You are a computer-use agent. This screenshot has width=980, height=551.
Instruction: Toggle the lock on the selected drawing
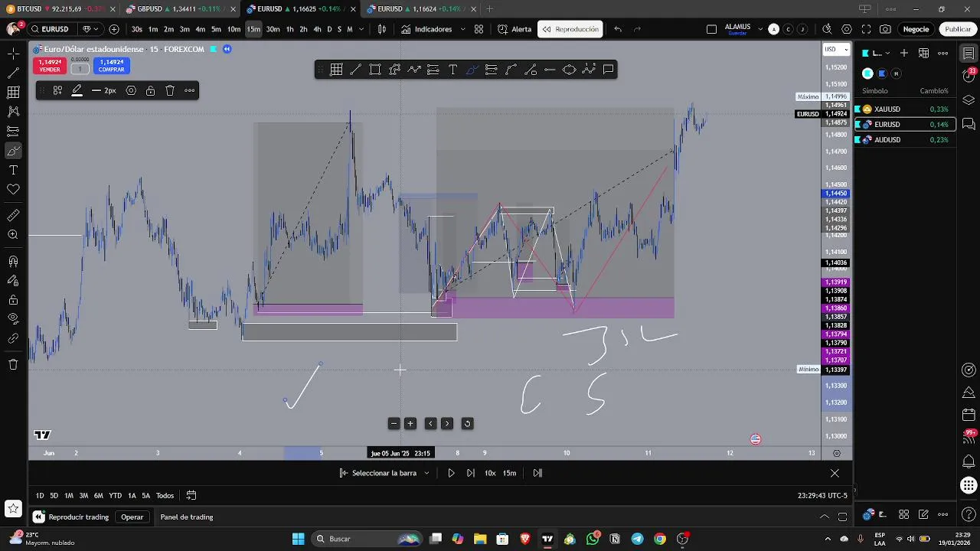pos(150,90)
